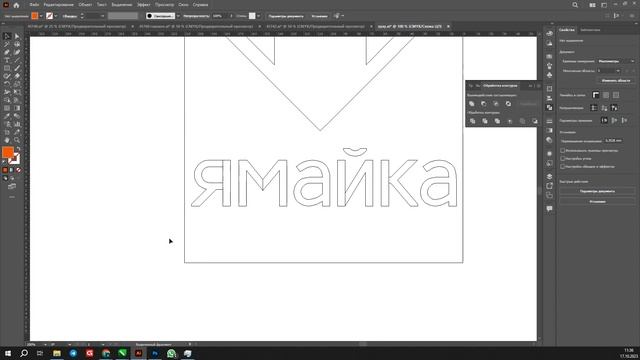Toggle the grid icon in Properties panel

606,95
